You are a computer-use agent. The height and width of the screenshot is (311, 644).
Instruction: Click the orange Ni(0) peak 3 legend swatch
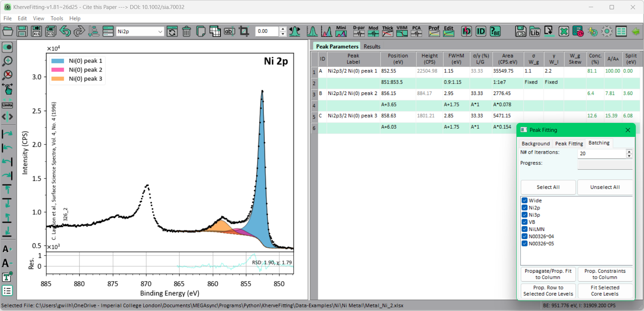58,79
